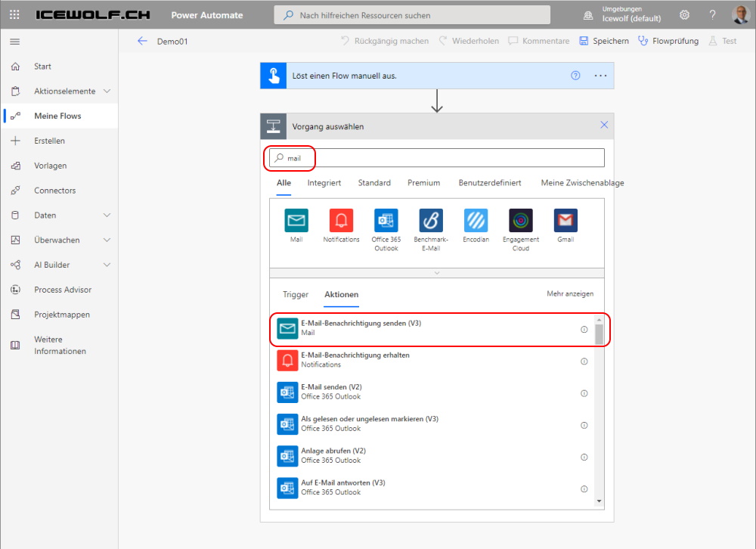Go back with the left arrow
Viewport: 756px width, 549px height.
[x=142, y=41]
